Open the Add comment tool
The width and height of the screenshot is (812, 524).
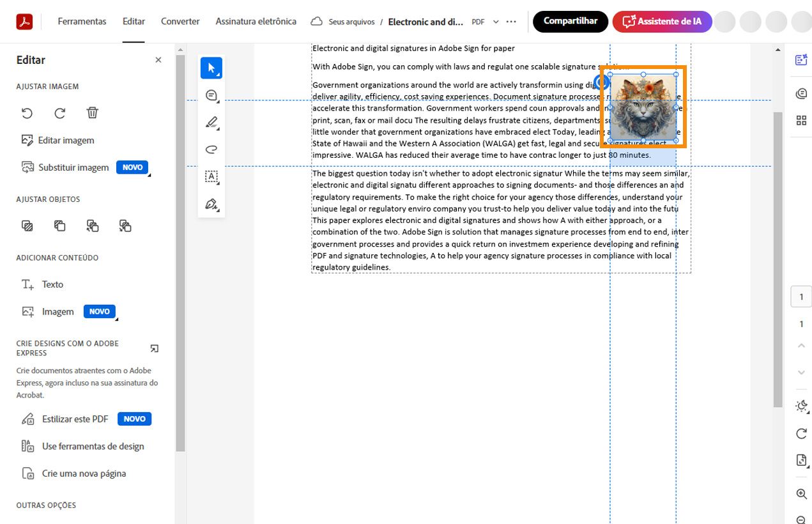point(211,95)
